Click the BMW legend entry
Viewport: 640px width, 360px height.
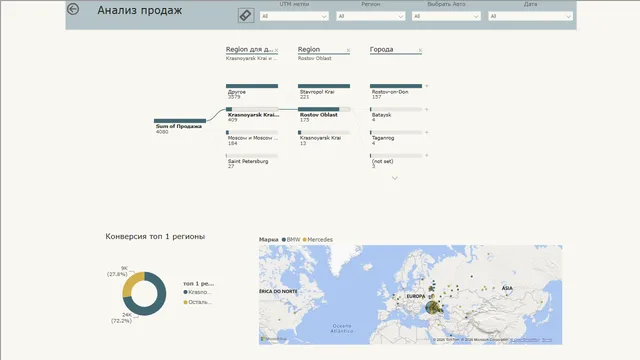(x=291, y=240)
